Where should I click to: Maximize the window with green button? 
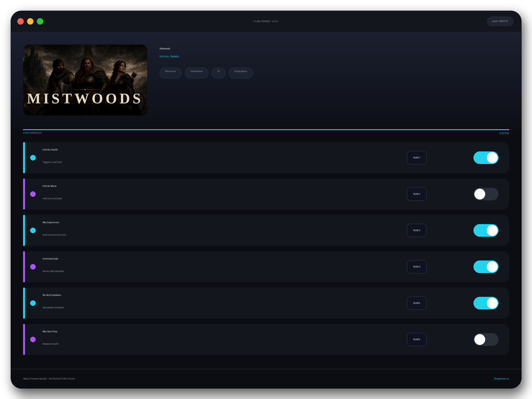[40, 22]
